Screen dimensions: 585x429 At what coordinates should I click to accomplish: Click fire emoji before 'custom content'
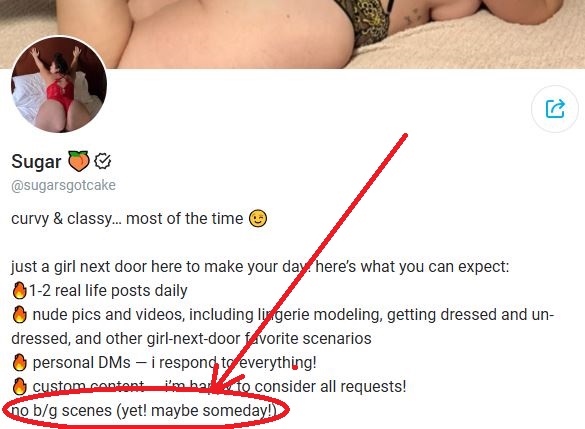pyautogui.click(x=19, y=386)
